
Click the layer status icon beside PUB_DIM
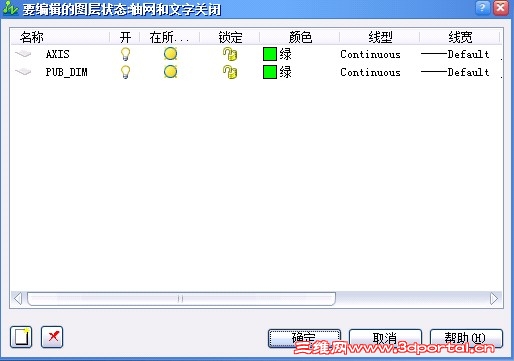[23, 71]
